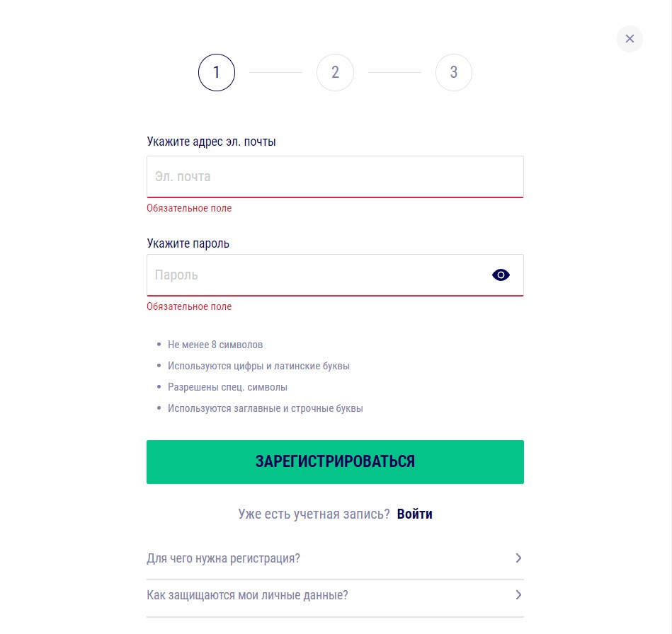Image resolution: width=672 pixels, height=634 pixels.
Task: Click 'Укажите пароль' label
Action: point(188,243)
